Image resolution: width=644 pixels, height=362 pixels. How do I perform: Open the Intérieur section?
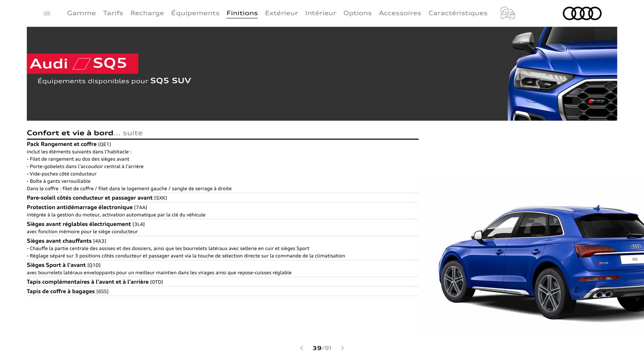[x=321, y=13]
